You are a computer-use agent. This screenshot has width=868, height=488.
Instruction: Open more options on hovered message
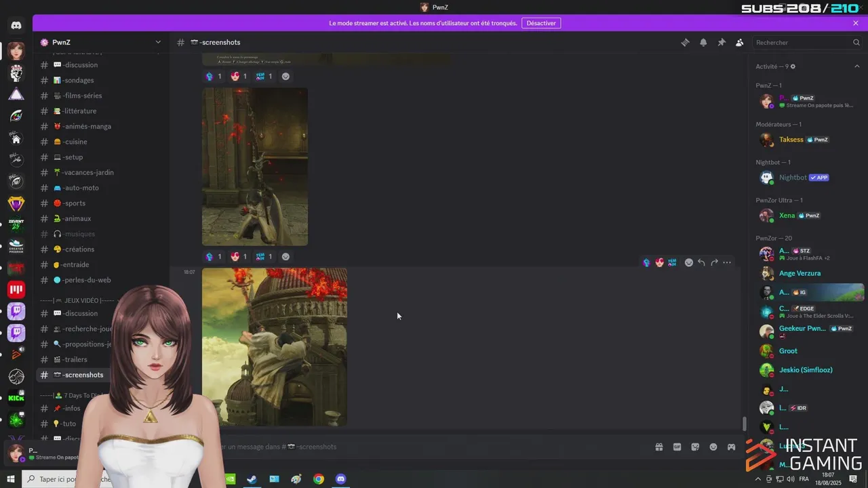727,262
